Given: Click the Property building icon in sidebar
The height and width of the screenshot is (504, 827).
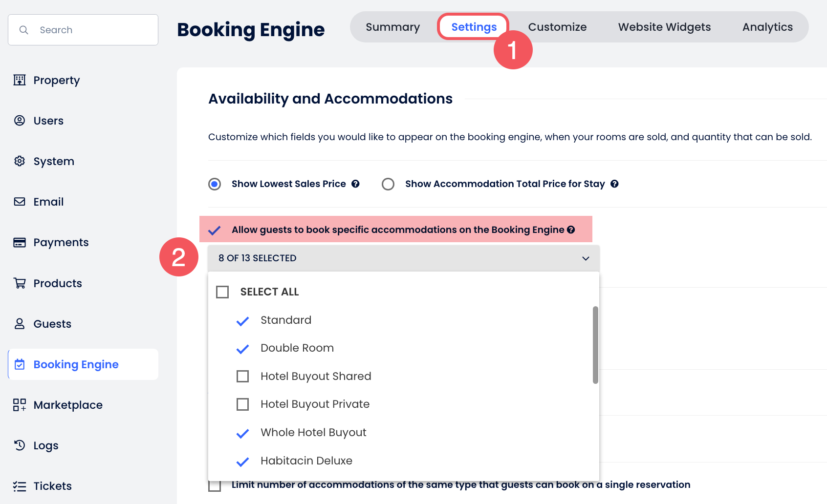Looking at the screenshot, I should (x=20, y=80).
